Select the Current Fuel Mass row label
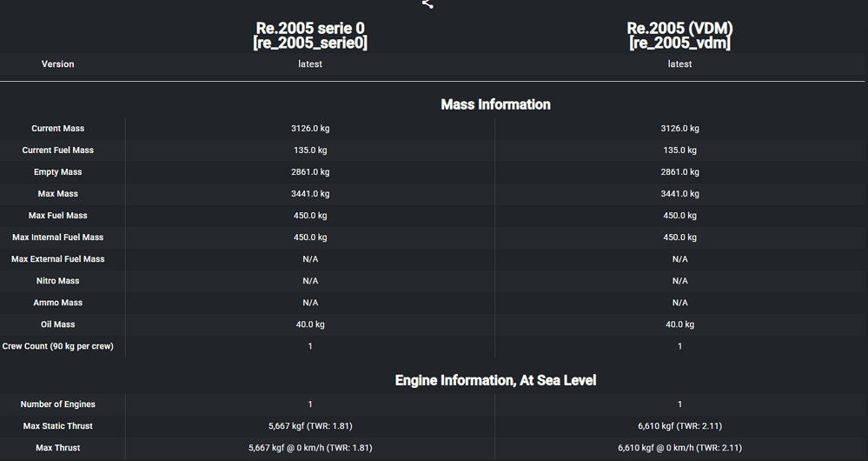 (58, 150)
